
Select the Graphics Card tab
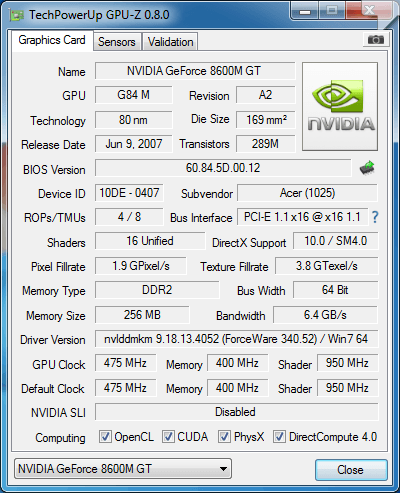52,40
